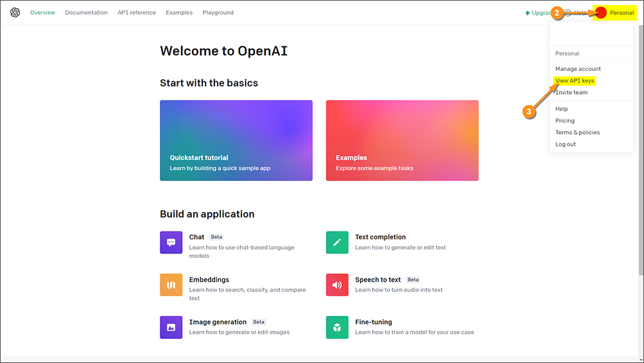Image resolution: width=644 pixels, height=363 pixels.
Task: Click the Fine-tuning cube icon
Action: pyautogui.click(x=337, y=328)
